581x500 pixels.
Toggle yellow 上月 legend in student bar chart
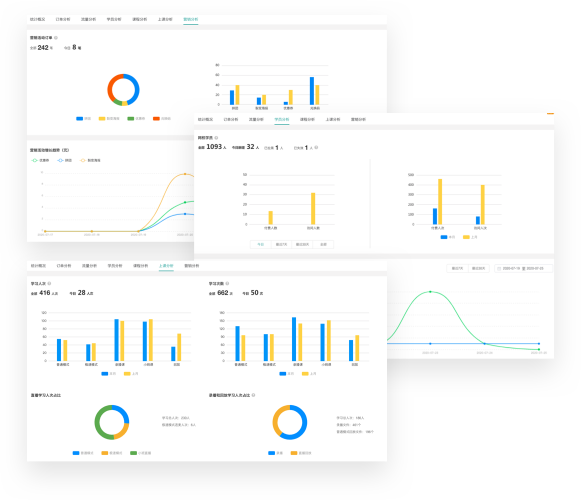coord(470,237)
